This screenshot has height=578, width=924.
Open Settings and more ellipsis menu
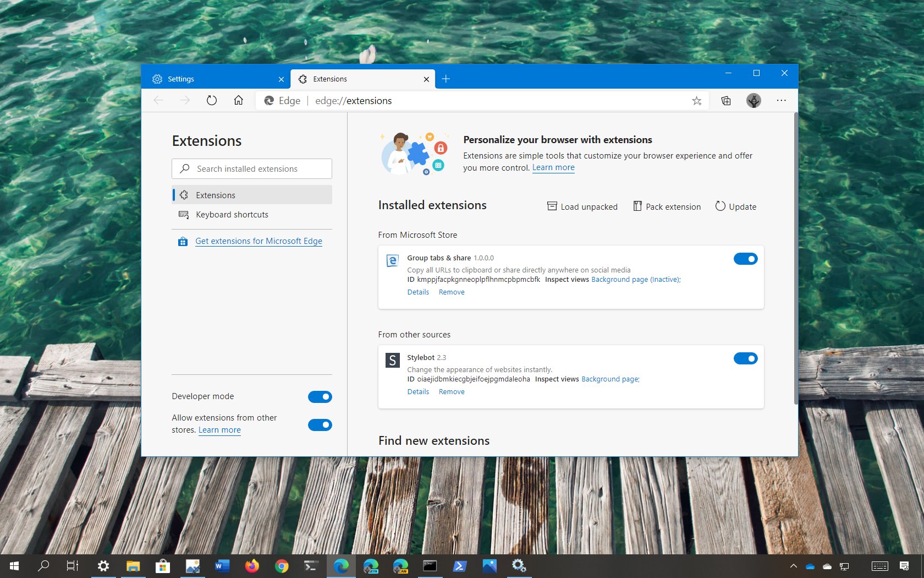pos(781,100)
